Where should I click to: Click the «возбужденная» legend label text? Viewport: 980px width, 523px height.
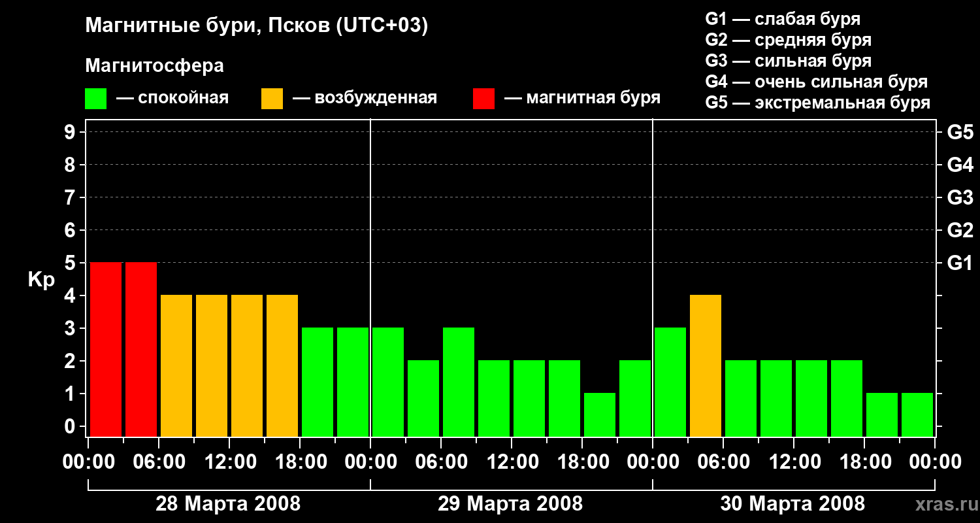tap(376, 98)
